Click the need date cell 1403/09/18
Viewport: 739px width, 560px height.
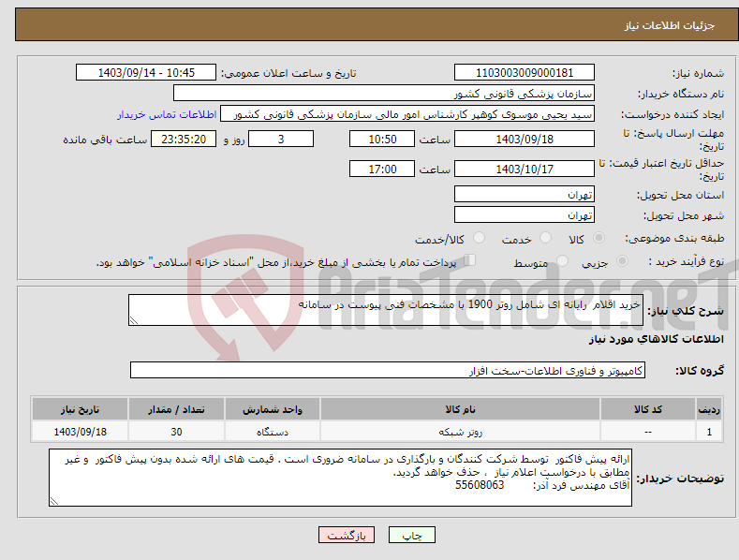coord(81,432)
